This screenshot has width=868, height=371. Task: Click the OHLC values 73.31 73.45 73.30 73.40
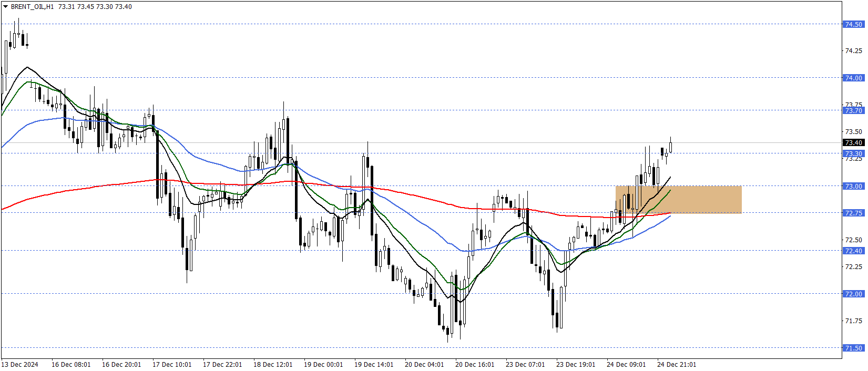click(95, 7)
